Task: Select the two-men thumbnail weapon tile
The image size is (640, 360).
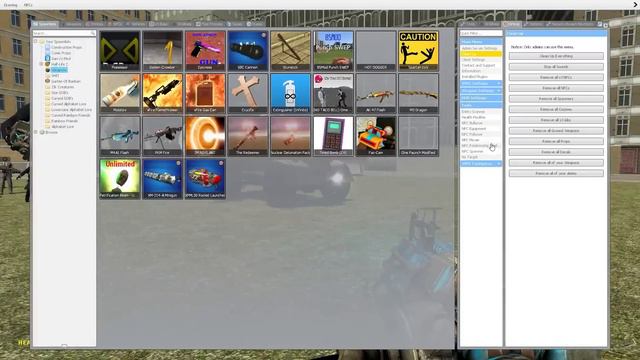Action: pyautogui.click(x=333, y=93)
